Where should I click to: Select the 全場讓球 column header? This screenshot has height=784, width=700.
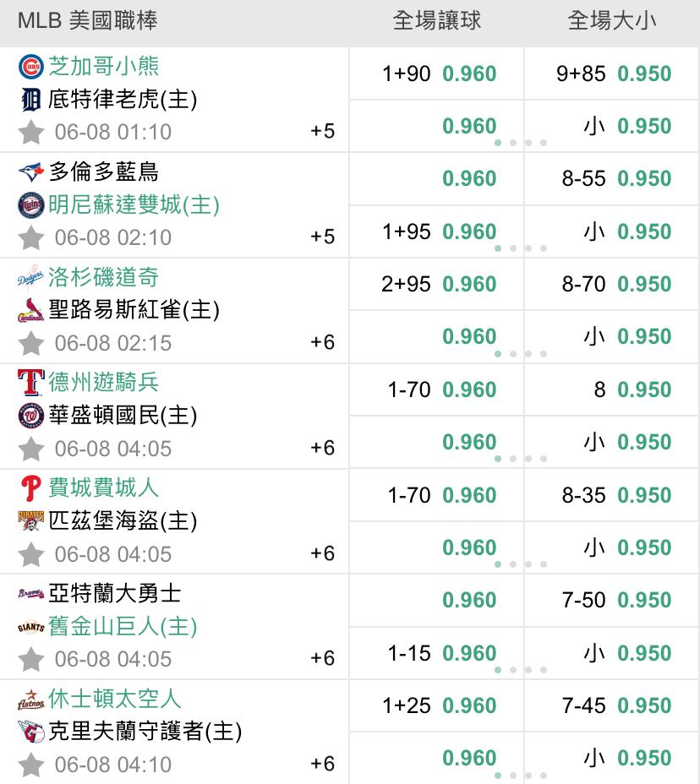tap(436, 21)
